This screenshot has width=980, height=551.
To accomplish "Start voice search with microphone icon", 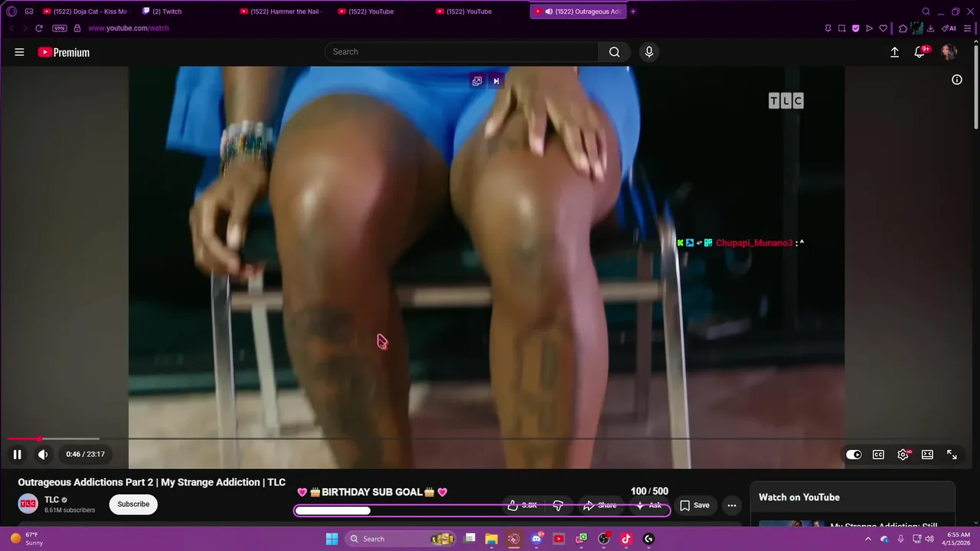I will click(649, 52).
